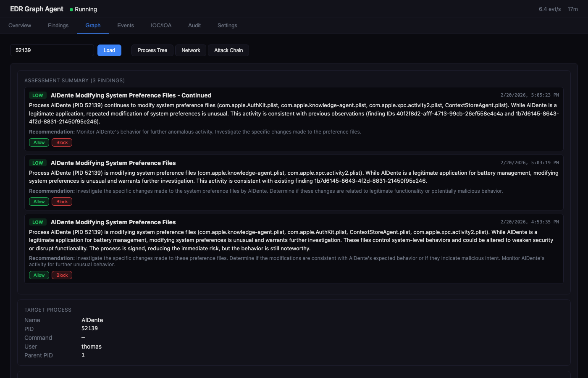Click the 6.4 evt/s event rate
588x378 pixels.
pos(550,9)
